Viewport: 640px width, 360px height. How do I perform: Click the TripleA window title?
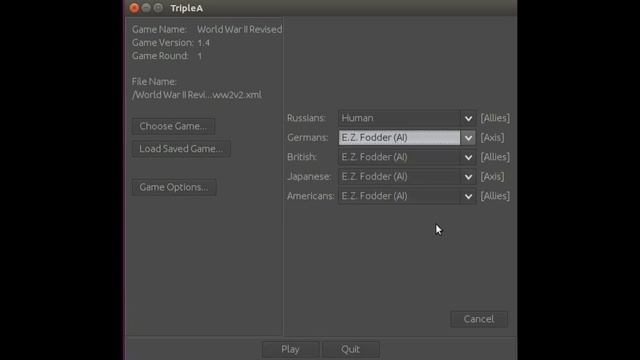187,8
